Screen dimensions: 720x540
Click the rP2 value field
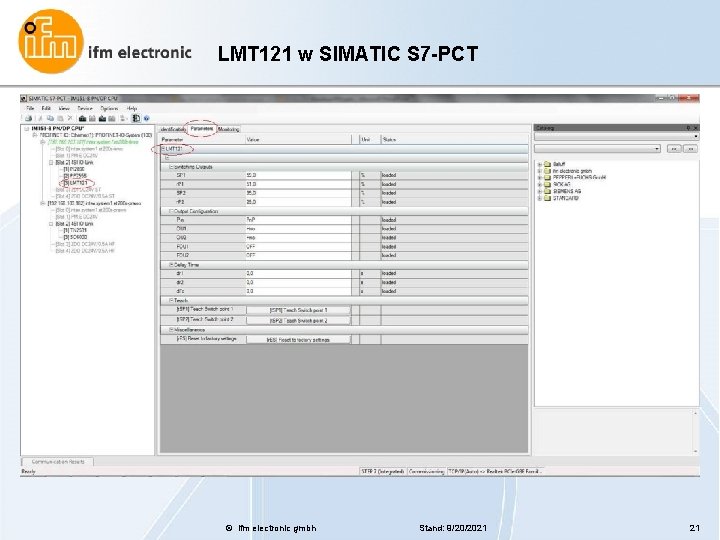tap(298, 202)
